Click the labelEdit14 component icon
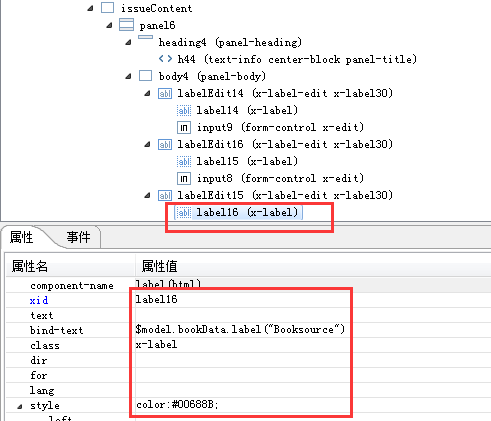Image resolution: width=491 pixels, height=421 pixels. pyautogui.click(x=165, y=93)
